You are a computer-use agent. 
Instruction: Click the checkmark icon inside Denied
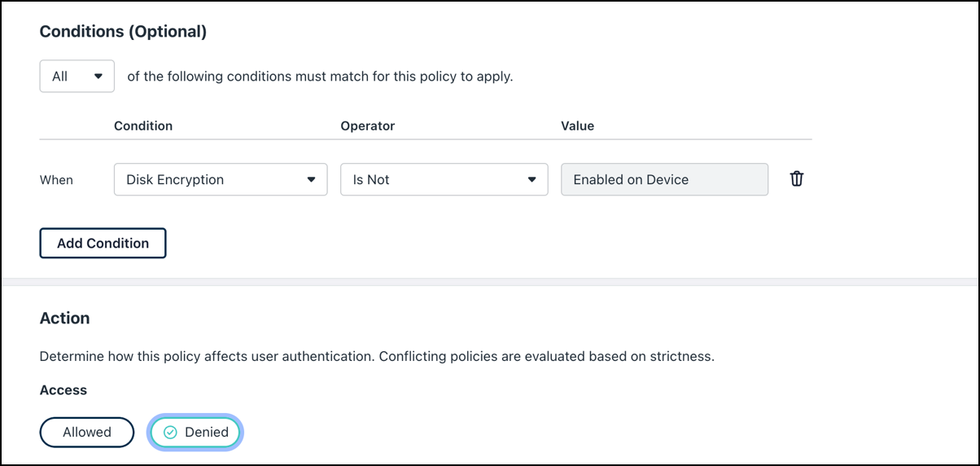click(x=170, y=433)
